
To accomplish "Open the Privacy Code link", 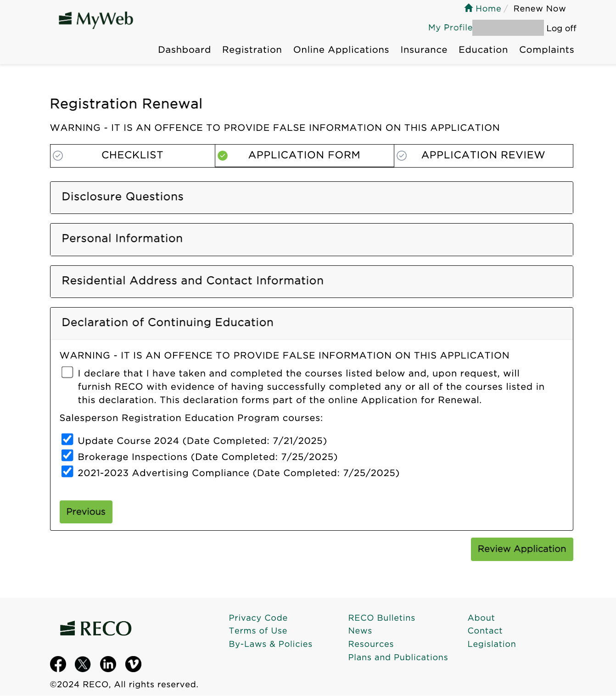I will point(258,617).
